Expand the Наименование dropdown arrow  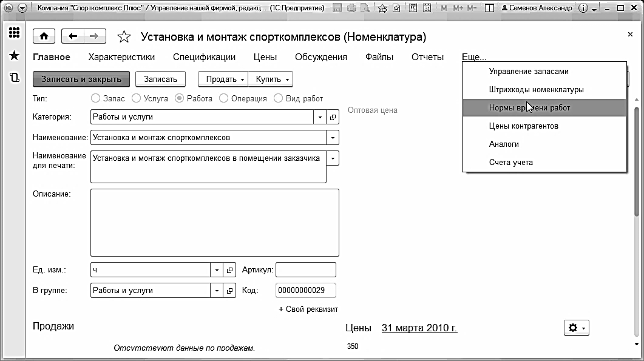[x=333, y=138]
